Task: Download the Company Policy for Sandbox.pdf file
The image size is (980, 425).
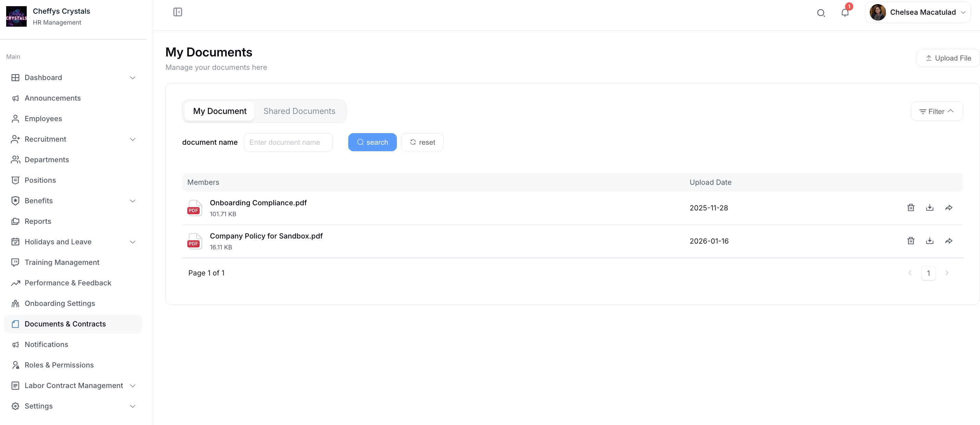Action: (x=929, y=241)
